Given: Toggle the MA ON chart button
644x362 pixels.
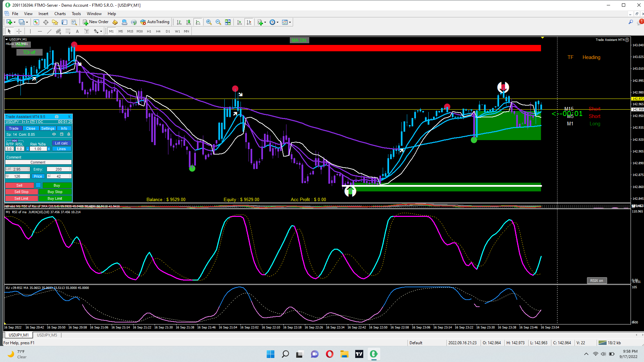Looking at the screenshot, I should 299,40.
